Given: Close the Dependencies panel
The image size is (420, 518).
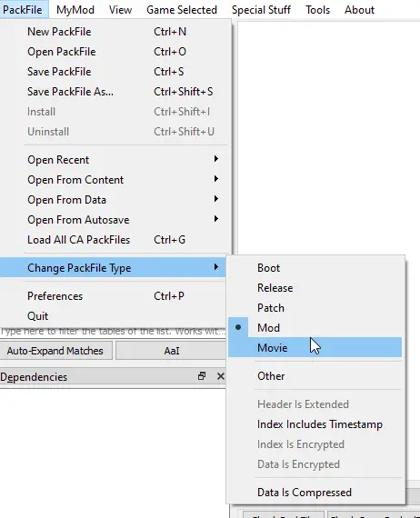Looking at the screenshot, I should [220, 376].
